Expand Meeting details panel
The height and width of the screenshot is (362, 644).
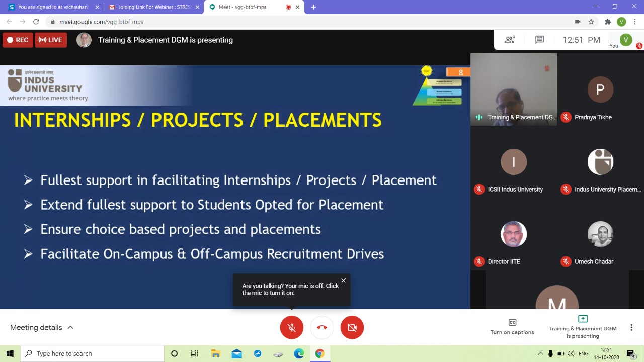point(42,328)
